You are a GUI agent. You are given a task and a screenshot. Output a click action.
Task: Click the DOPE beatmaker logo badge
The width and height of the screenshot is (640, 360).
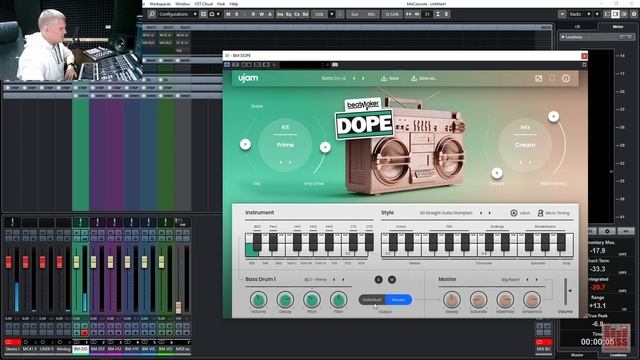coord(364,119)
